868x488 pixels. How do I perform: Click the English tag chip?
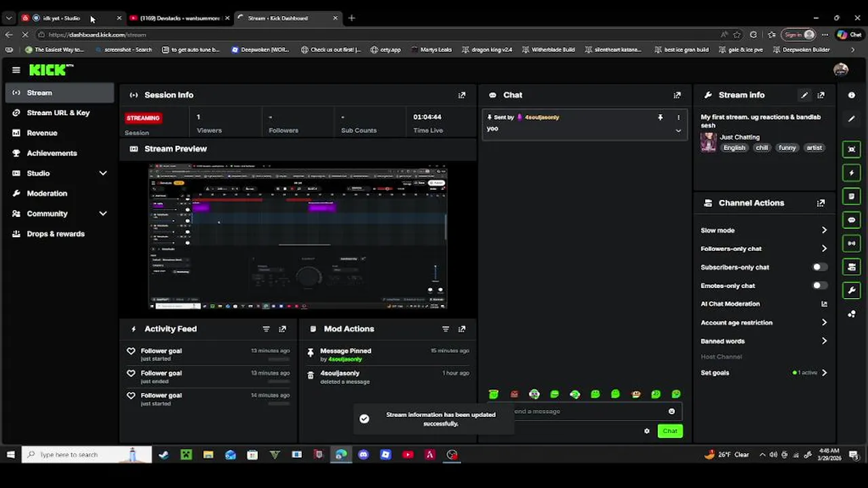(x=734, y=148)
